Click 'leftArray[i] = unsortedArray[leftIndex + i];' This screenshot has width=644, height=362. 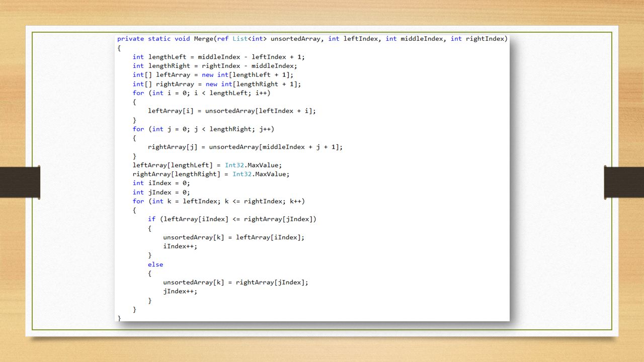pos(232,111)
